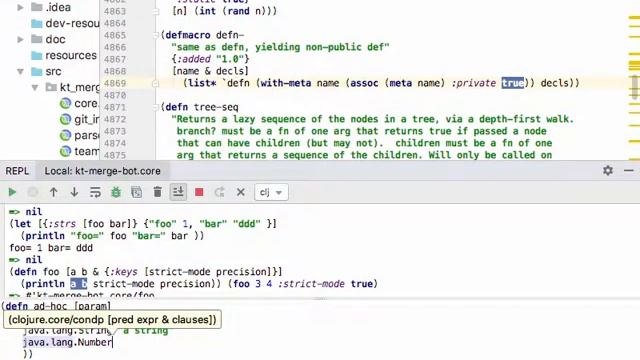The width and height of the screenshot is (640, 360).
Task: Click the green Run REPL play icon
Action: coord(12,192)
